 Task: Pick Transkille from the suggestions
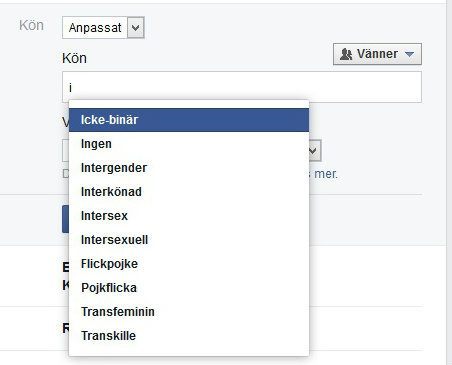coord(189,336)
